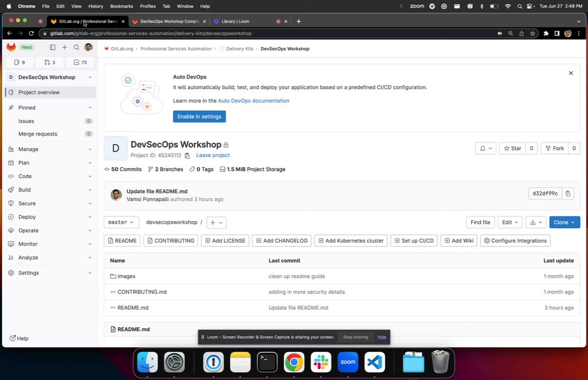This screenshot has height=380, width=588.
Task: Close the Auto DevOps banner
Action: coord(571,73)
